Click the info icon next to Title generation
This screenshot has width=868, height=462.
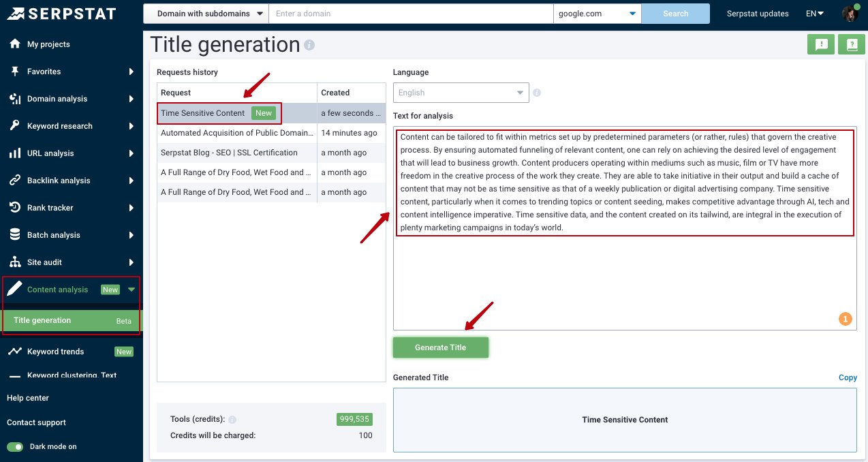pos(309,46)
